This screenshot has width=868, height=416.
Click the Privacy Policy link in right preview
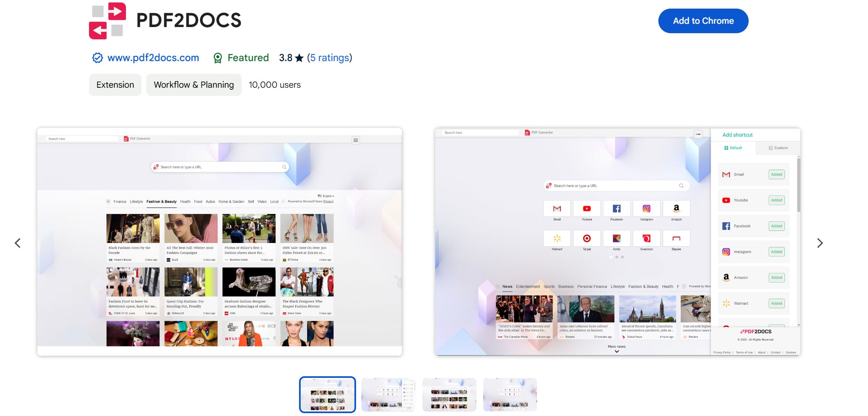pos(722,352)
